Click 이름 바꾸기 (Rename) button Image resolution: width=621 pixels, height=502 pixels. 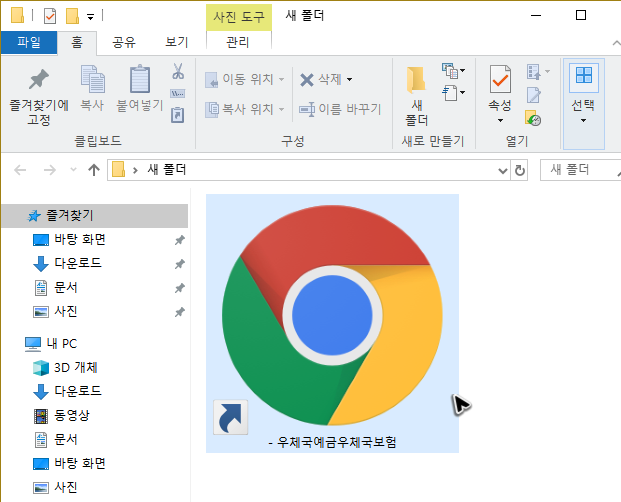coord(340,109)
